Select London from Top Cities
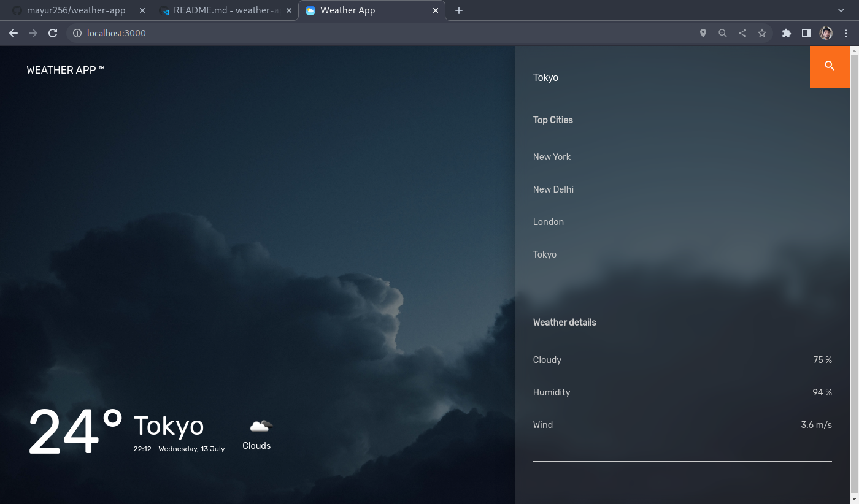Screen dimensions: 859x504 [549, 222]
